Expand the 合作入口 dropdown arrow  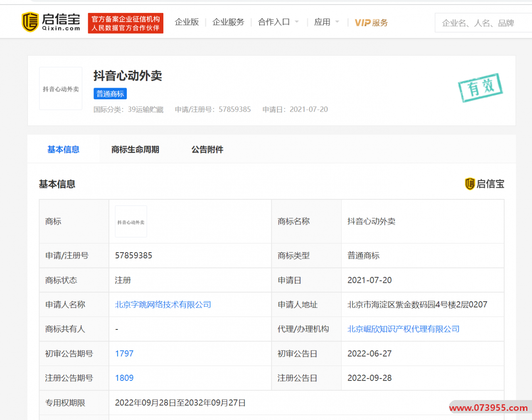pyautogui.click(x=297, y=22)
